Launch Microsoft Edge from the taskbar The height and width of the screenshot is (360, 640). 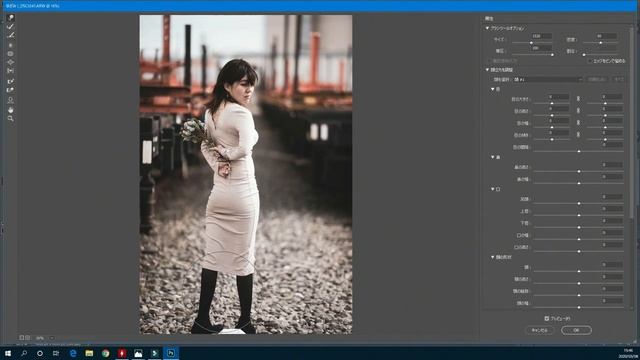(x=73, y=353)
